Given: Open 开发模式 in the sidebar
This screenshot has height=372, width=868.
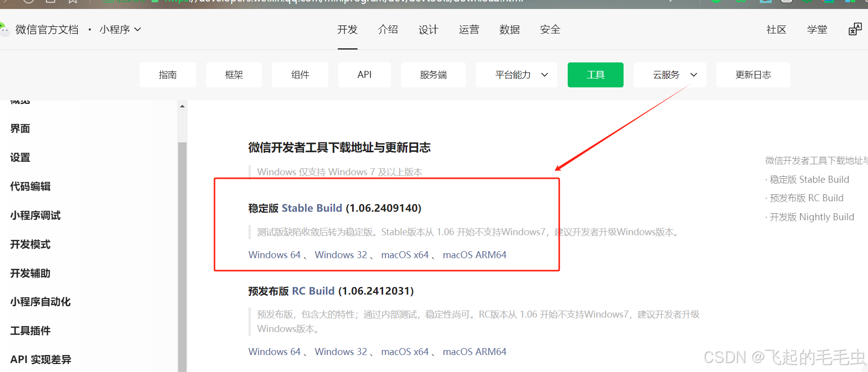Looking at the screenshot, I should tap(30, 244).
